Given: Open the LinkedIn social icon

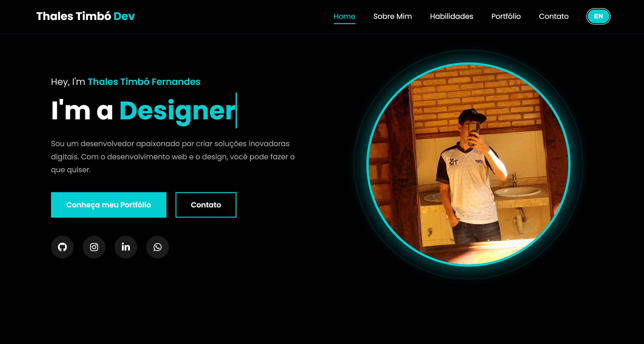Looking at the screenshot, I should click(x=126, y=247).
